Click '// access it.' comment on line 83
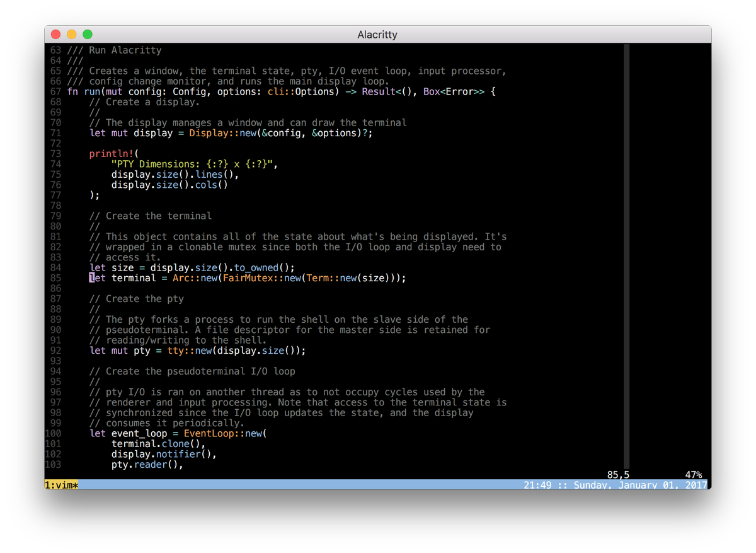This screenshot has height=553, width=756. (x=125, y=257)
